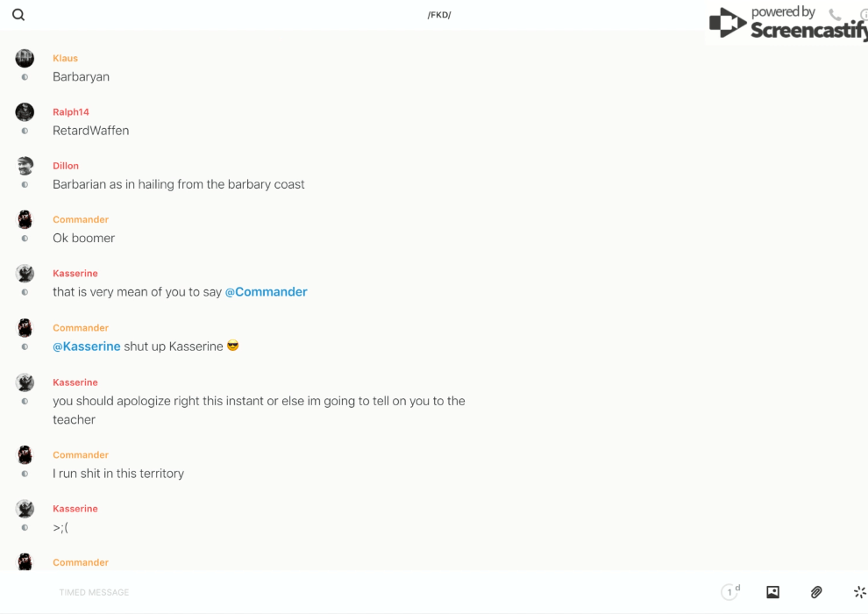Open the @Commander mention link
Screen dimensions: 868x614
266,292
